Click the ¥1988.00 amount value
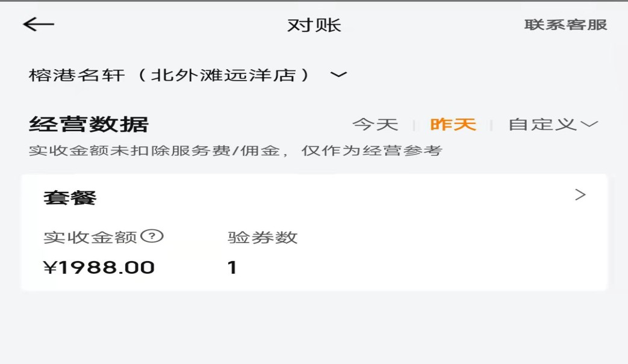 pos(99,268)
